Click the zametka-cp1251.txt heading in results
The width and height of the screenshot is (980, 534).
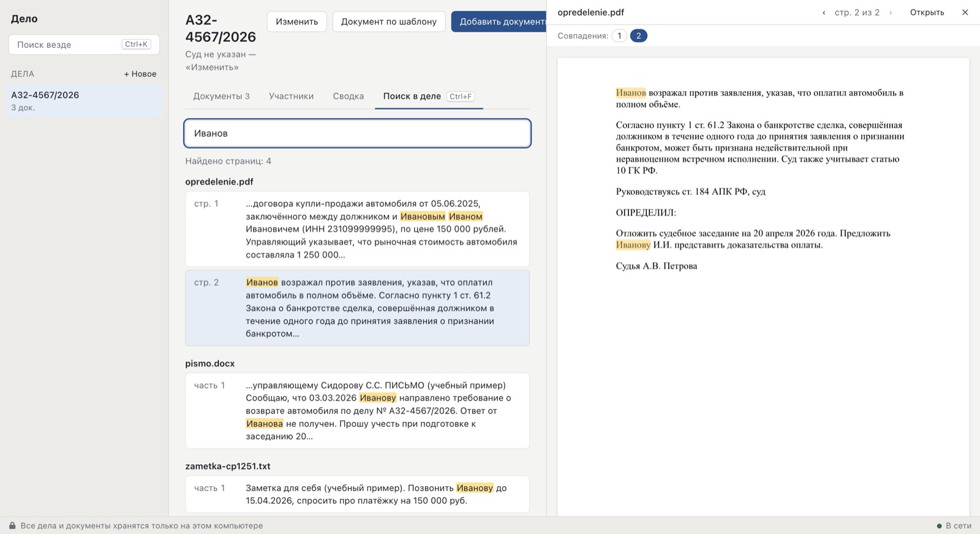(228, 466)
